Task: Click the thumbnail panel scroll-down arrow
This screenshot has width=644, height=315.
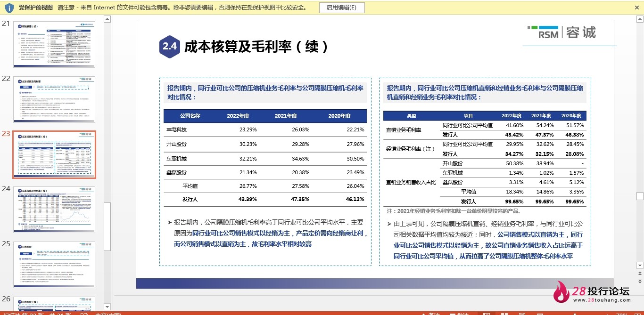Action: point(107,307)
